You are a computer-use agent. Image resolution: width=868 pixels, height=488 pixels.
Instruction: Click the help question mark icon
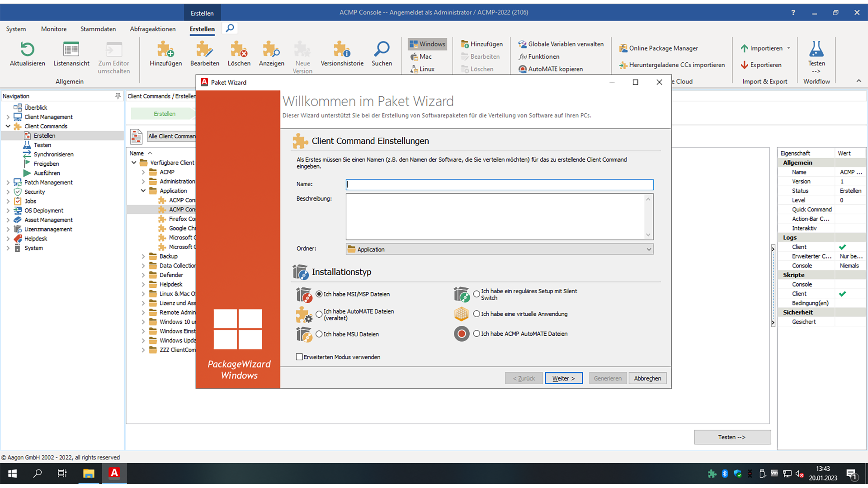click(x=793, y=12)
